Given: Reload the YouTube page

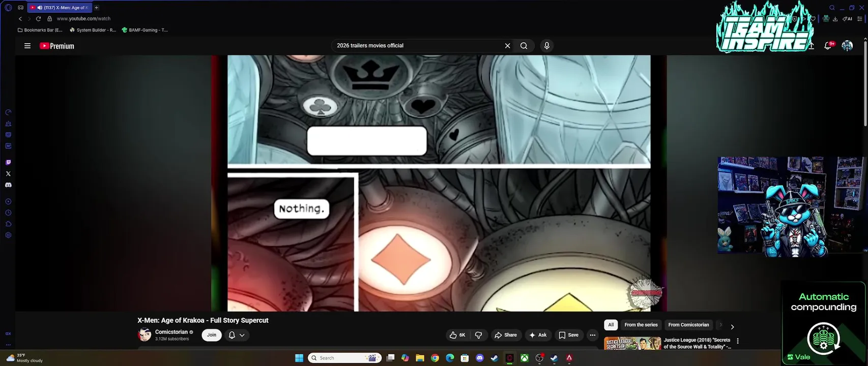Looking at the screenshot, I should [x=38, y=19].
